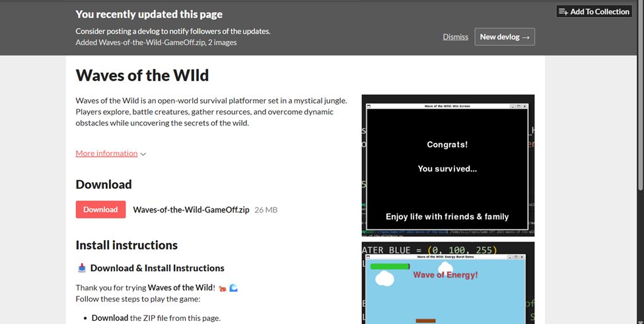
Task: Dismiss the update notification
Action: (x=455, y=37)
